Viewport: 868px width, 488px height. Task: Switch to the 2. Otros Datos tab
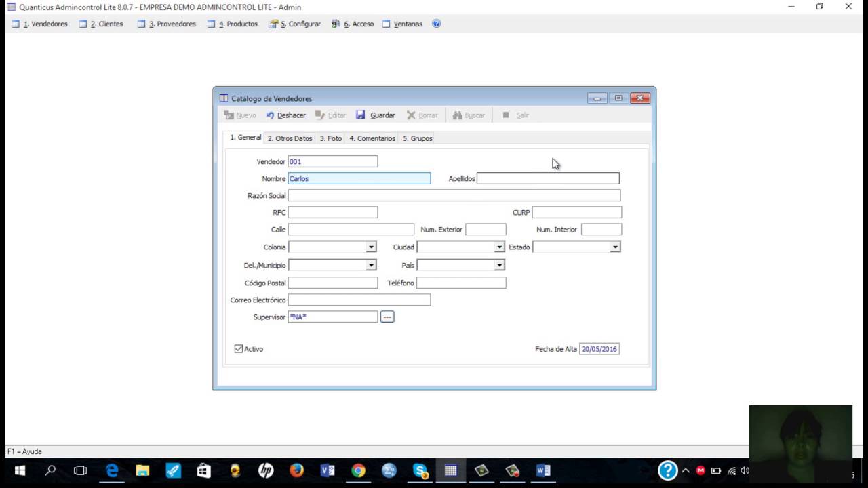(x=290, y=138)
